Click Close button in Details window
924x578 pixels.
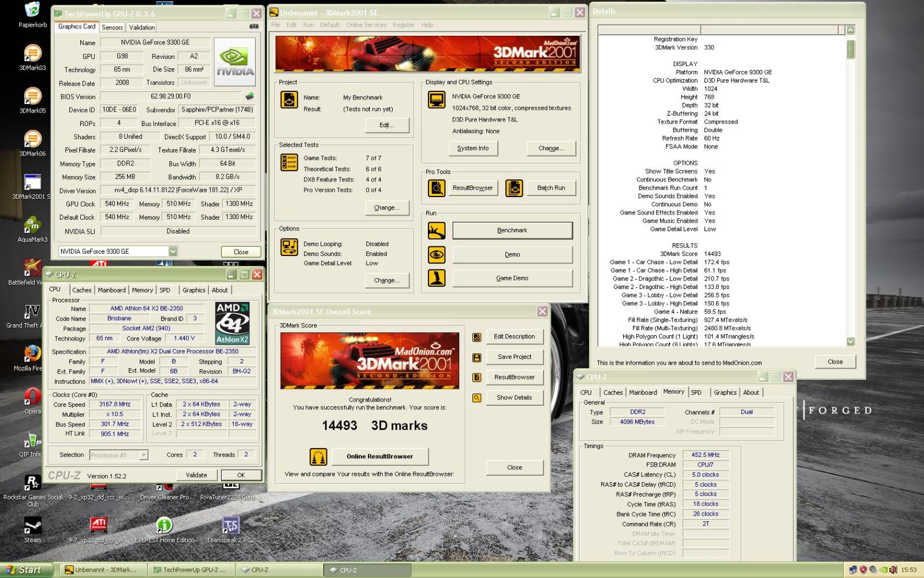point(835,362)
